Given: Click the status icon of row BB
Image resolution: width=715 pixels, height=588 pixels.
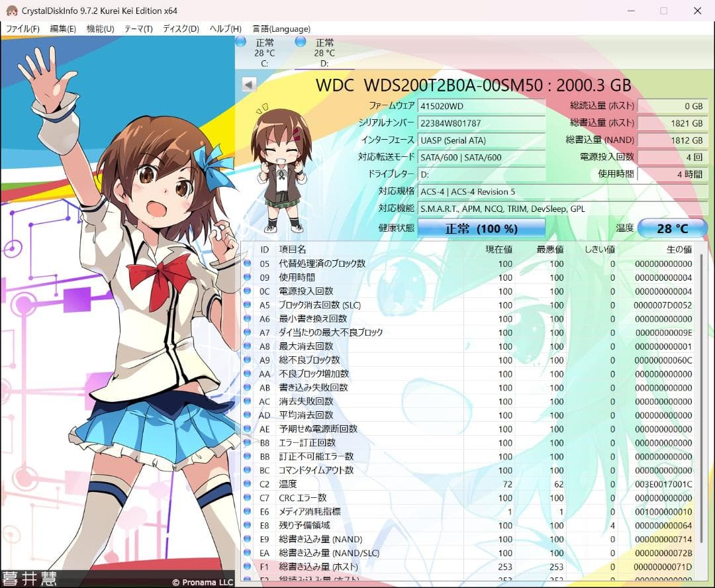Looking at the screenshot, I should tap(247, 456).
